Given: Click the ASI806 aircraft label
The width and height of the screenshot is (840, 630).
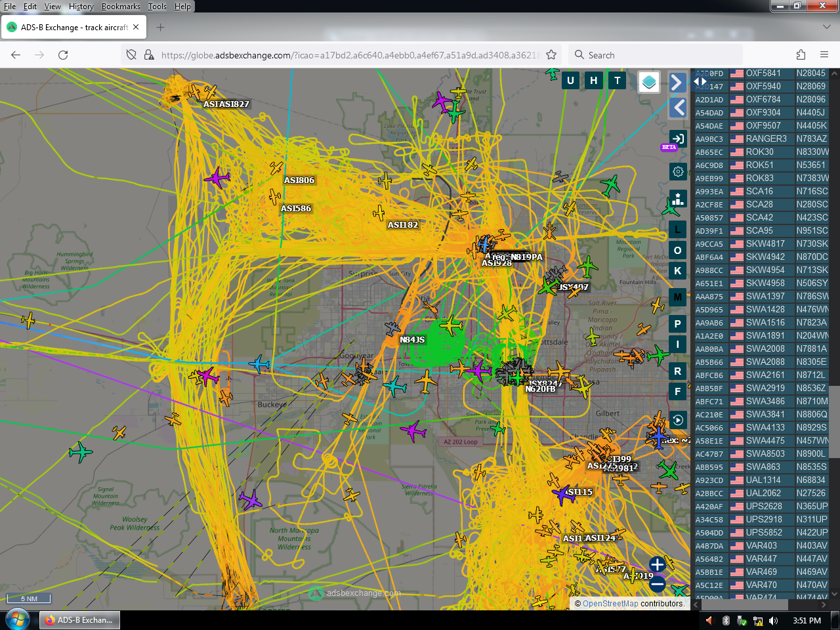Looking at the screenshot, I should (299, 180).
